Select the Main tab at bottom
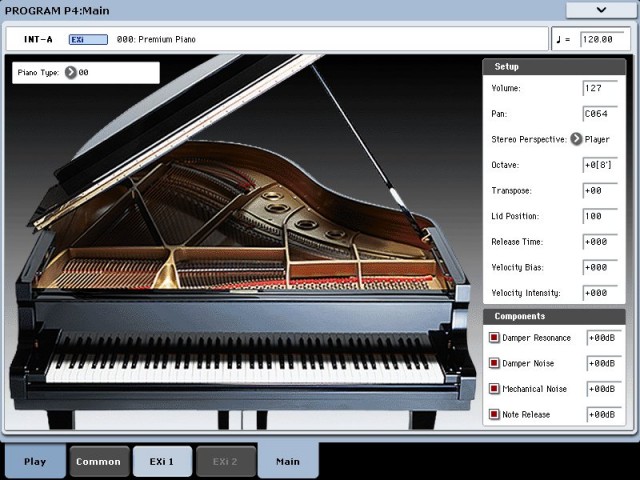640x480 pixels. [288, 461]
